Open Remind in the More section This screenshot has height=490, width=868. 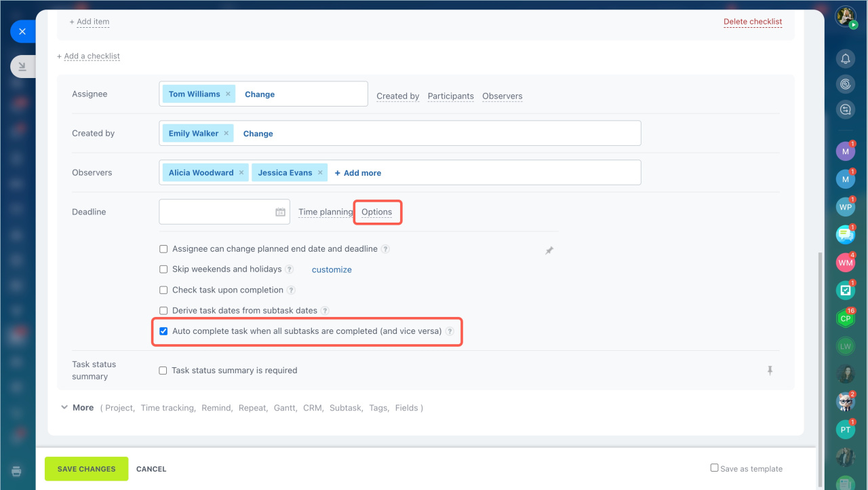coord(216,408)
